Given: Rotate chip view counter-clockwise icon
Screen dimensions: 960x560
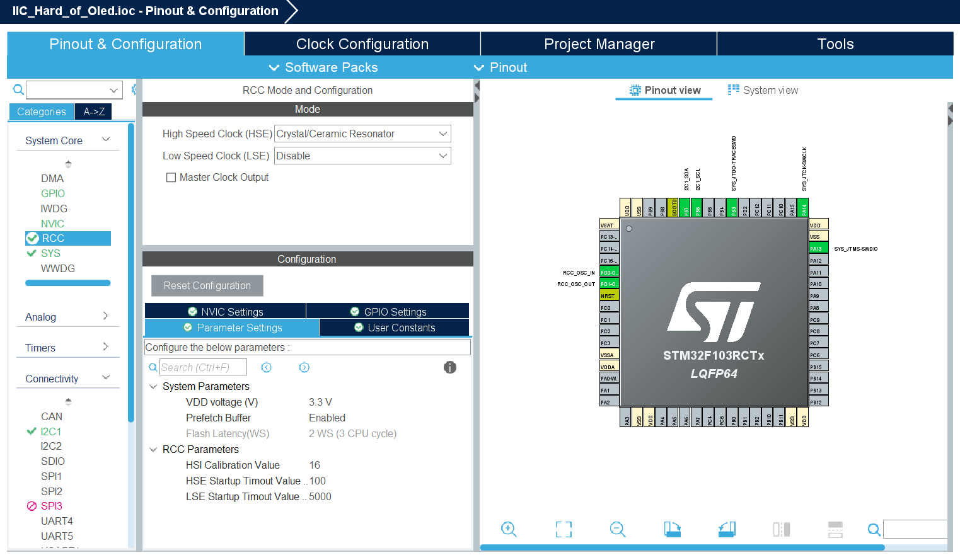Looking at the screenshot, I should tap(727, 529).
